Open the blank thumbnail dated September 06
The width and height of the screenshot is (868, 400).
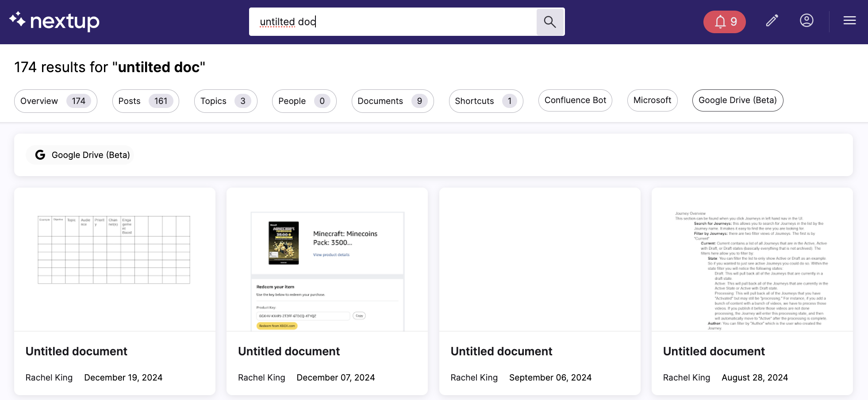pos(540,259)
